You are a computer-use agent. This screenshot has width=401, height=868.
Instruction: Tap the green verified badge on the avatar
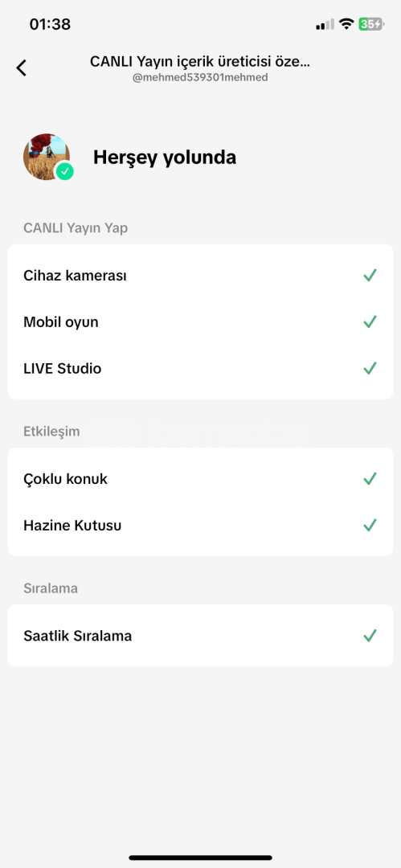pos(65,172)
